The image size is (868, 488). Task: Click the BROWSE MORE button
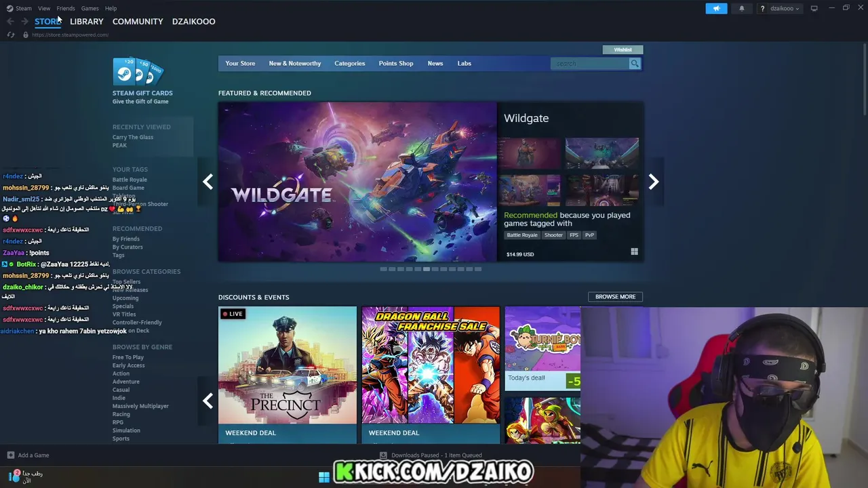[615, 297]
